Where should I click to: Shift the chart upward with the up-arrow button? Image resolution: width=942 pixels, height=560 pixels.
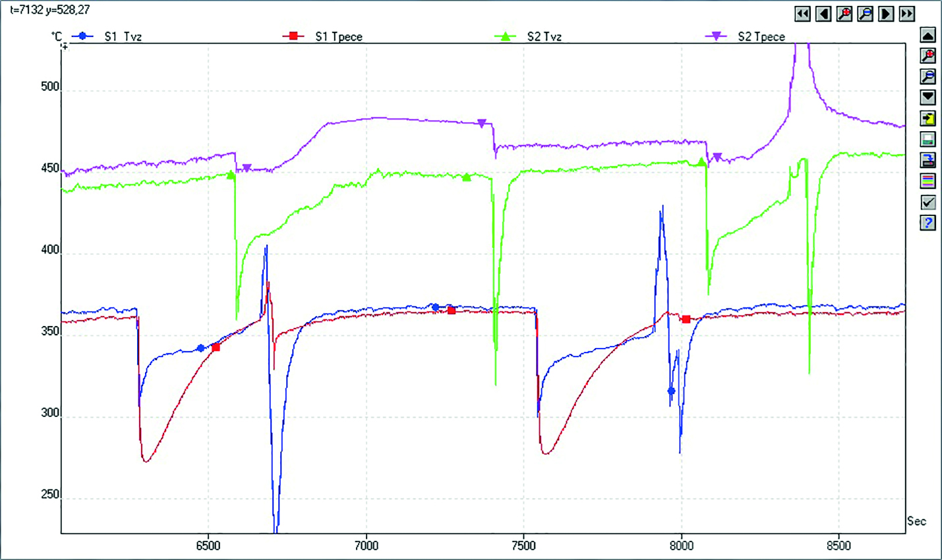928,36
